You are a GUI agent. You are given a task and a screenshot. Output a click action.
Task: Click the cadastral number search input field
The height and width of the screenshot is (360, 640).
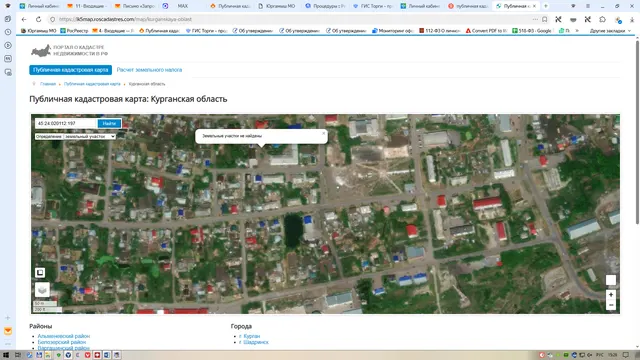(66, 123)
